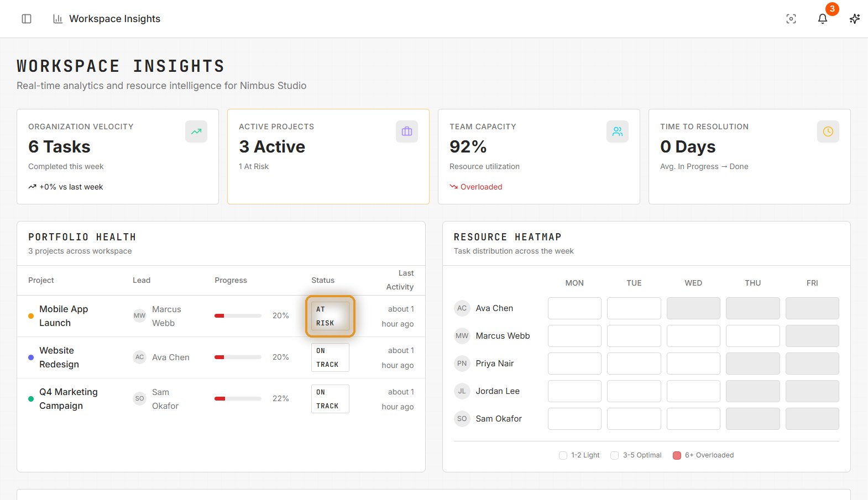Click the Time to Resolution clock icon
The image size is (868, 500).
click(828, 131)
